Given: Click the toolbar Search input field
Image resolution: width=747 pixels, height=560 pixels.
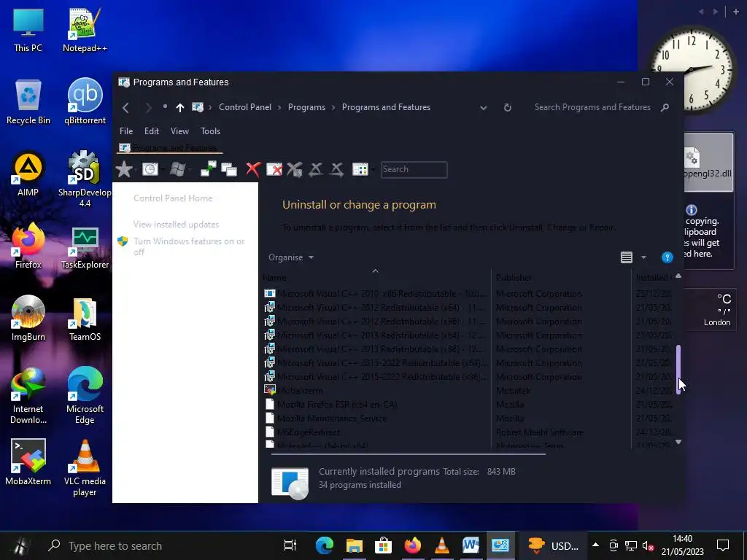Looking at the screenshot, I should click(414, 169).
